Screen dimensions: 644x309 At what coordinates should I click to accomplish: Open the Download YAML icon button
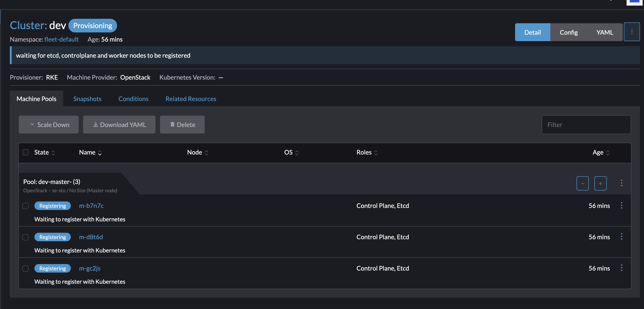point(95,124)
